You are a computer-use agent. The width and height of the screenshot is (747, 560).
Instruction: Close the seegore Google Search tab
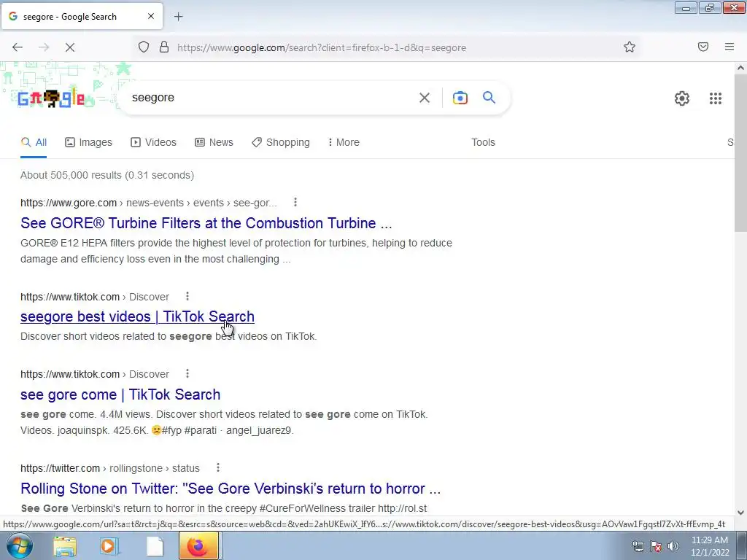click(x=151, y=16)
